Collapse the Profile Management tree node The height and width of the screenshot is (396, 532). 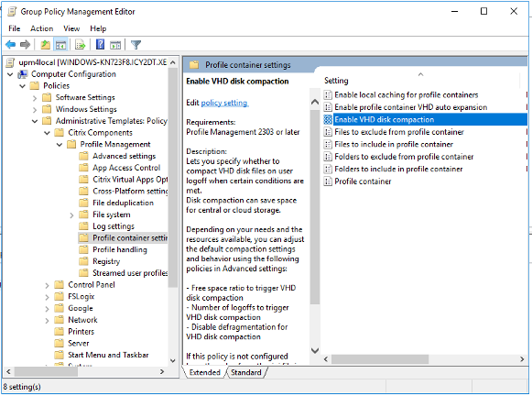[60, 145]
